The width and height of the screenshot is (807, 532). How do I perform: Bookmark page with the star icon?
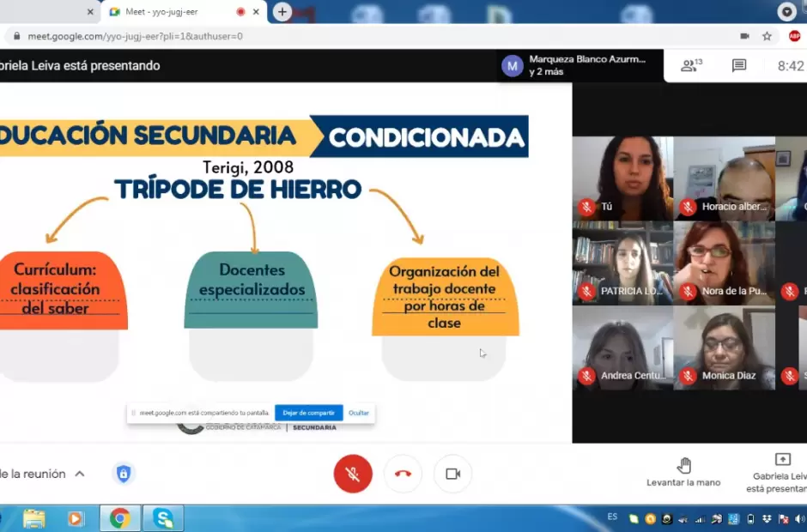click(767, 36)
